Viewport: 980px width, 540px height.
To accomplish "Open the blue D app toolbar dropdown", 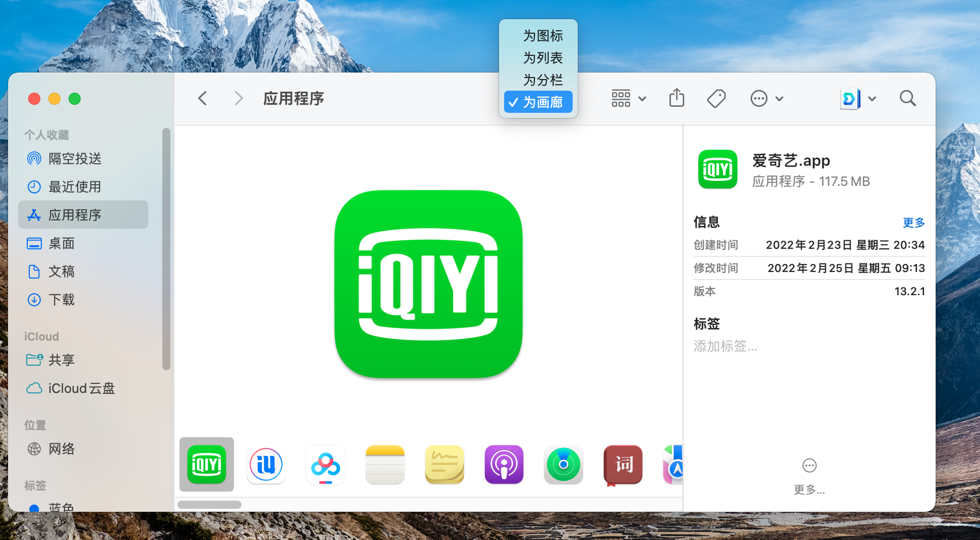I will pyautogui.click(x=858, y=98).
